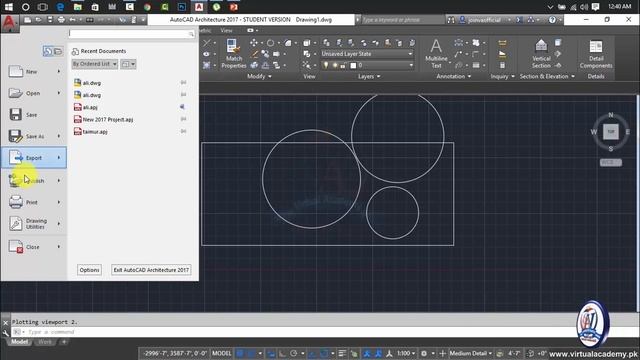Open the recent documents view style dropdown
The image size is (640, 360).
click(128, 64)
